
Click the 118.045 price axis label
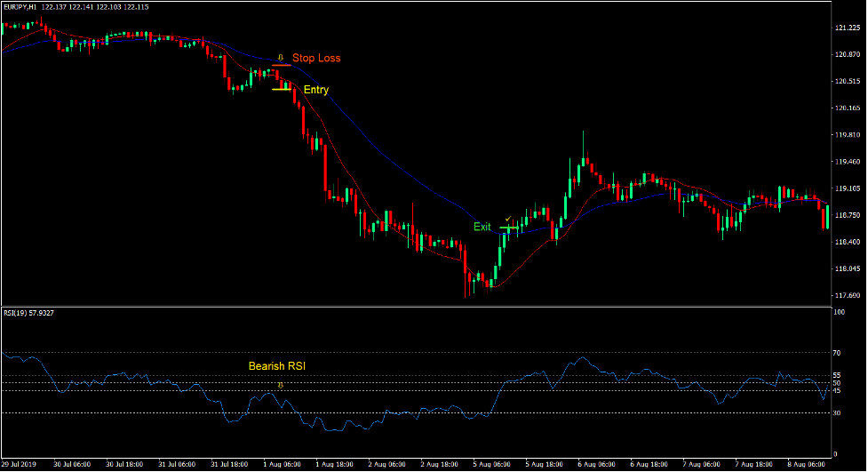[848, 268]
